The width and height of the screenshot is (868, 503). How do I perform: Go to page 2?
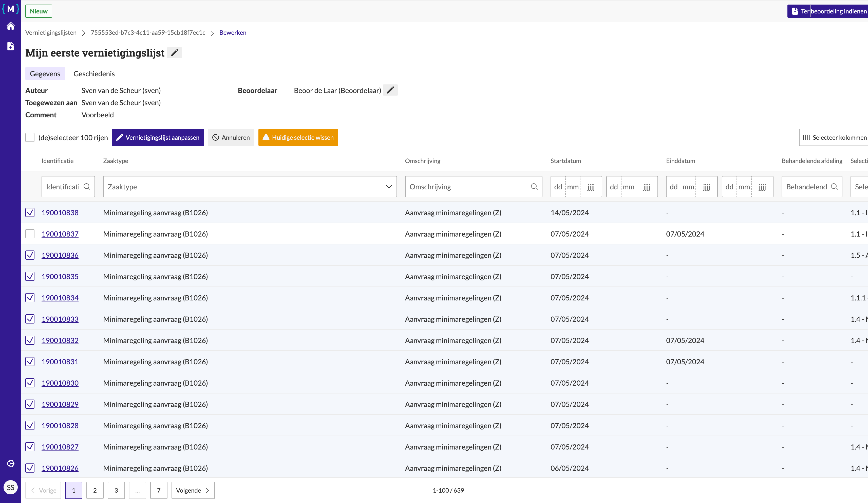[95, 490]
